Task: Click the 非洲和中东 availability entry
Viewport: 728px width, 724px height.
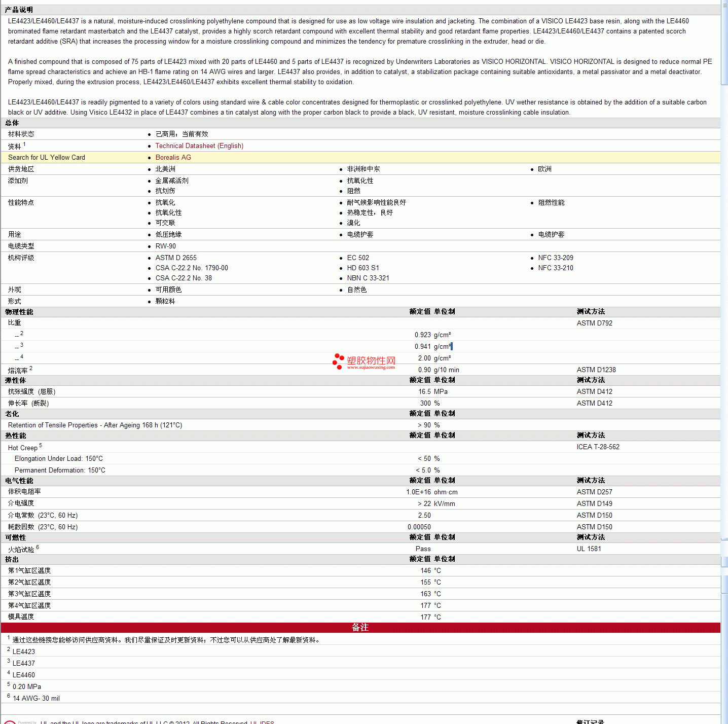Action: coord(363,169)
